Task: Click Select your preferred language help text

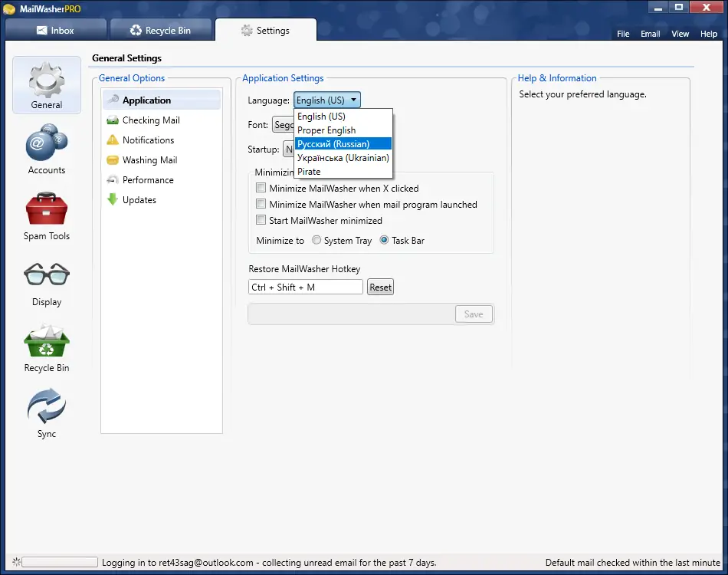Action: [x=582, y=94]
